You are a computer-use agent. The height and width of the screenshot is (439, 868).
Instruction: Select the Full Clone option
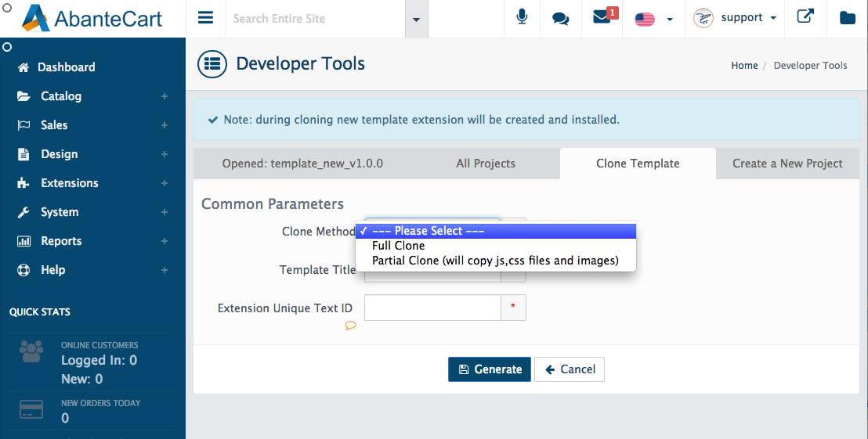pyautogui.click(x=496, y=246)
